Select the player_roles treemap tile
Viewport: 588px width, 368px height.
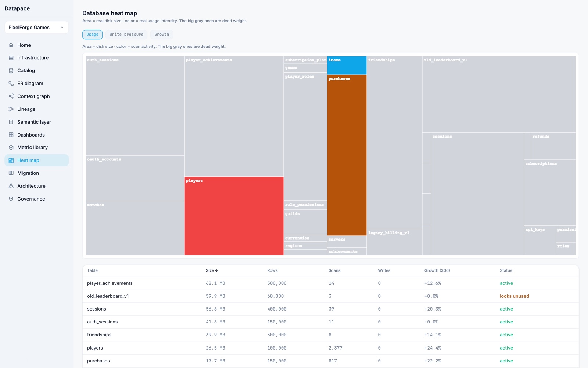(305, 137)
